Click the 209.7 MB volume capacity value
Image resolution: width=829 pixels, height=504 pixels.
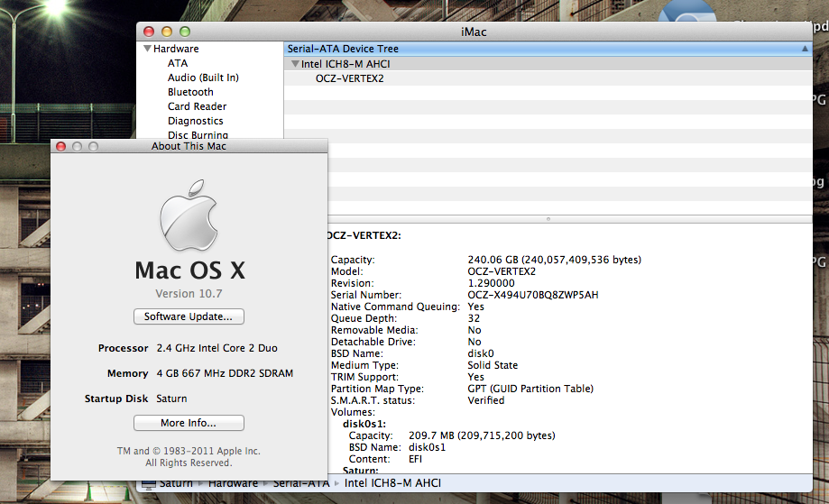(x=482, y=435)
